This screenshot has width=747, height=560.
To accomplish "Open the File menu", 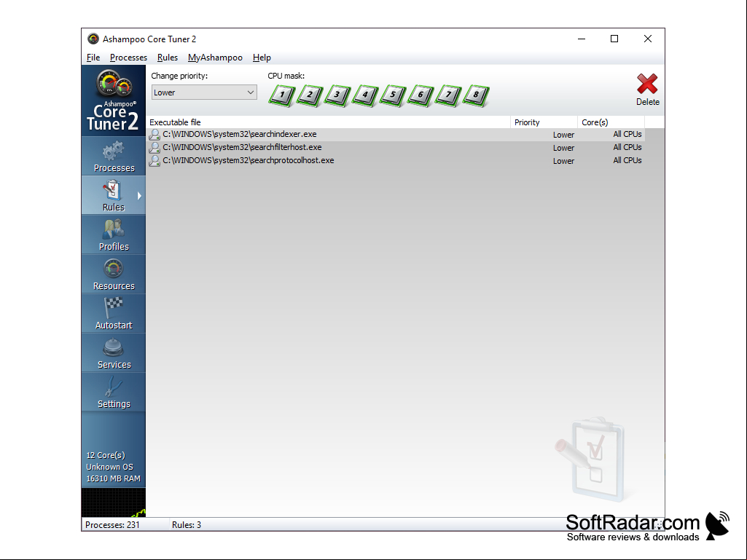I will pos(93,58).
